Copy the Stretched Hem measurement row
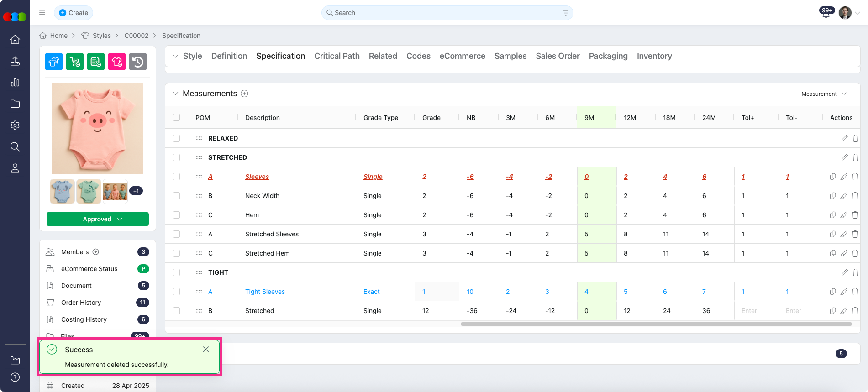The height and width of the screenshot is (392, 868). 832,253
